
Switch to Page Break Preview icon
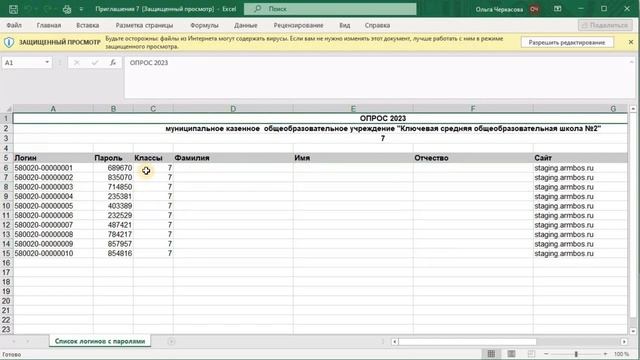(x=531, y=354)
